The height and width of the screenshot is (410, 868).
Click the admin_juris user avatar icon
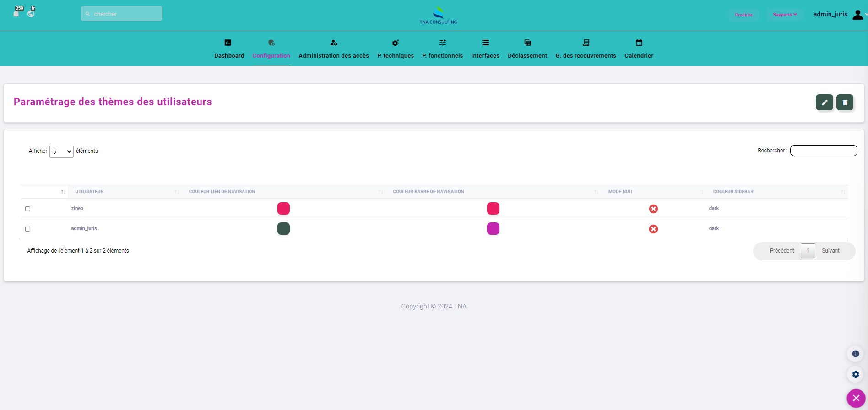tap(857, 15)
